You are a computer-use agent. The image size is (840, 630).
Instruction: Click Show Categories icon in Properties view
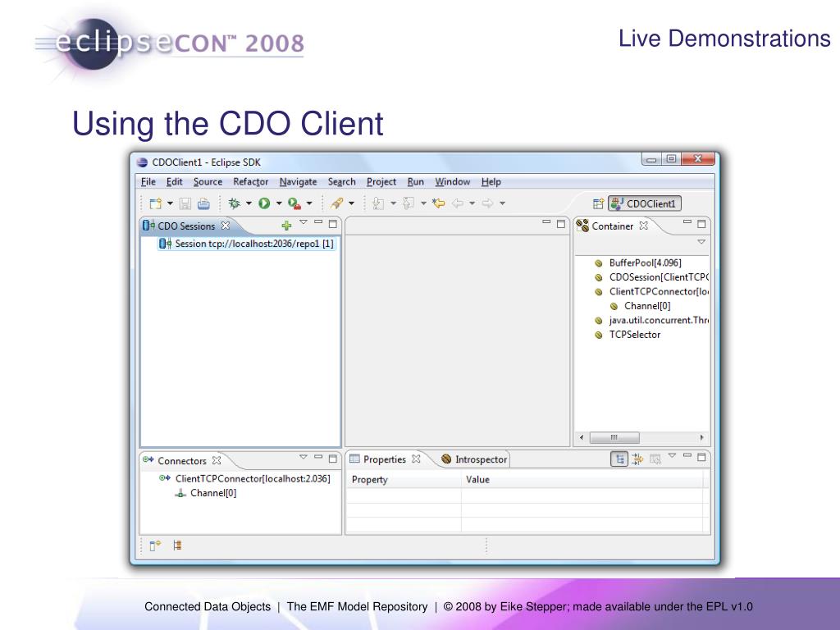[x=619, y=459]
